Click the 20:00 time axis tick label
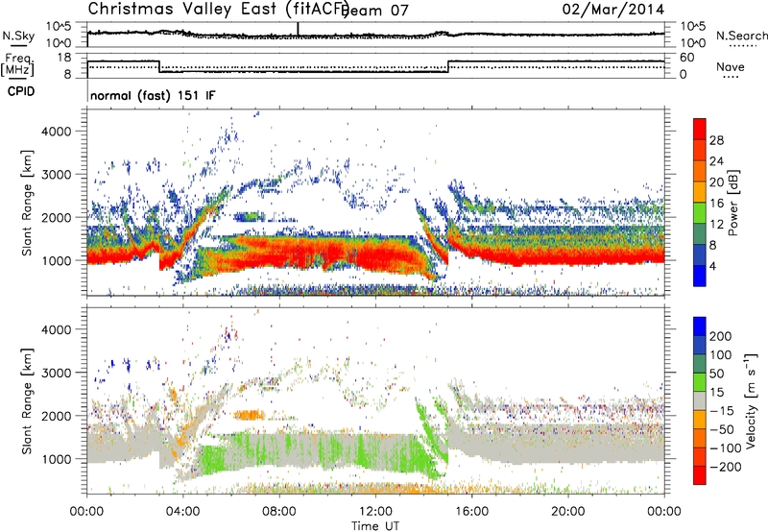768x532 pixels. 567,512
